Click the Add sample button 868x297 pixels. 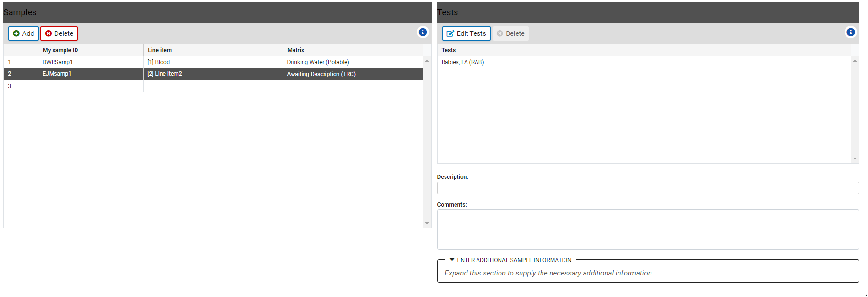click(x=23, y=33)
